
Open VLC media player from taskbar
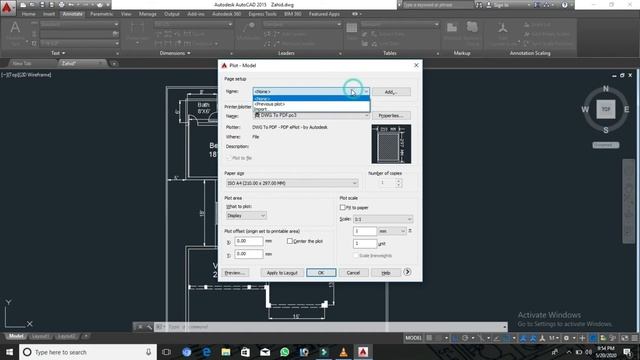343,352
